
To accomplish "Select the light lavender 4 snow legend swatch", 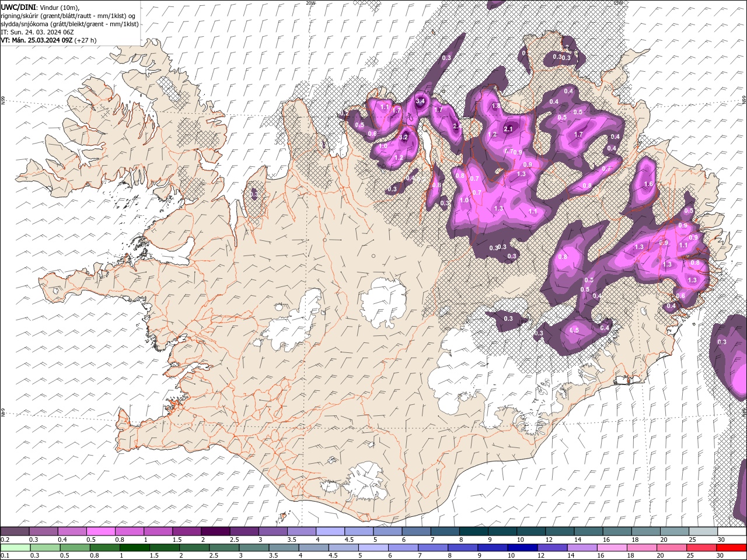I will point(330,531).
